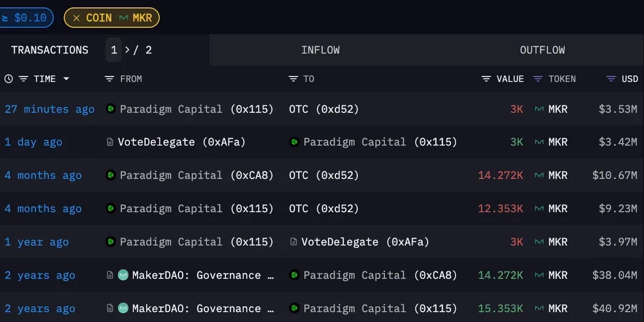Select the TRANSACTIONS tab
Screen dimensions: 644x322
pyautogui.click(x=49, y=50)
